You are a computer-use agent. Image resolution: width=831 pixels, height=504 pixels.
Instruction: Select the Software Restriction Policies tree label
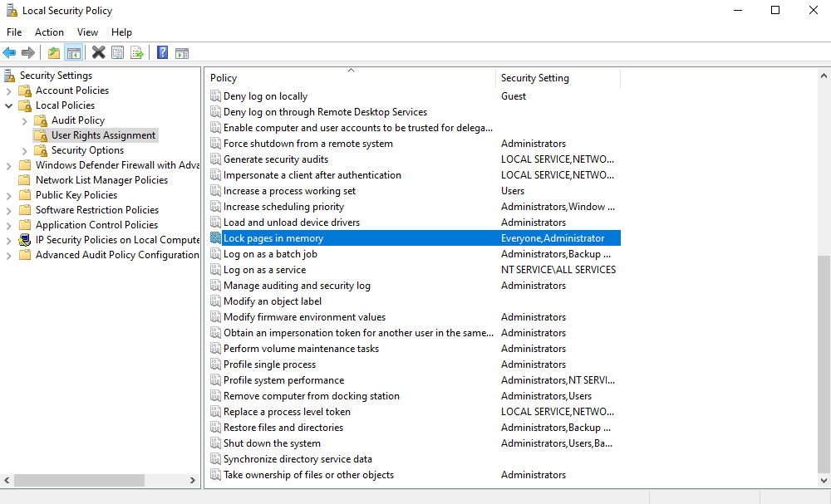97,210
